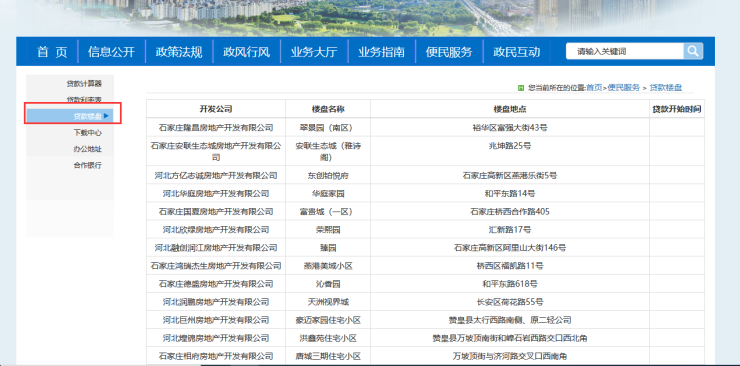Click address 裕华区富强大街43号
The width and height of the screenshot is (740, 366).
510,127
